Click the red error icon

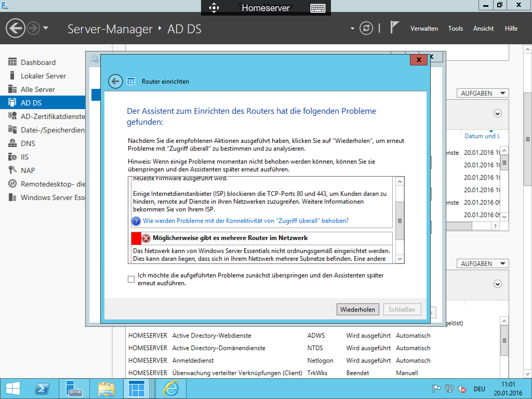pos(146,238)
